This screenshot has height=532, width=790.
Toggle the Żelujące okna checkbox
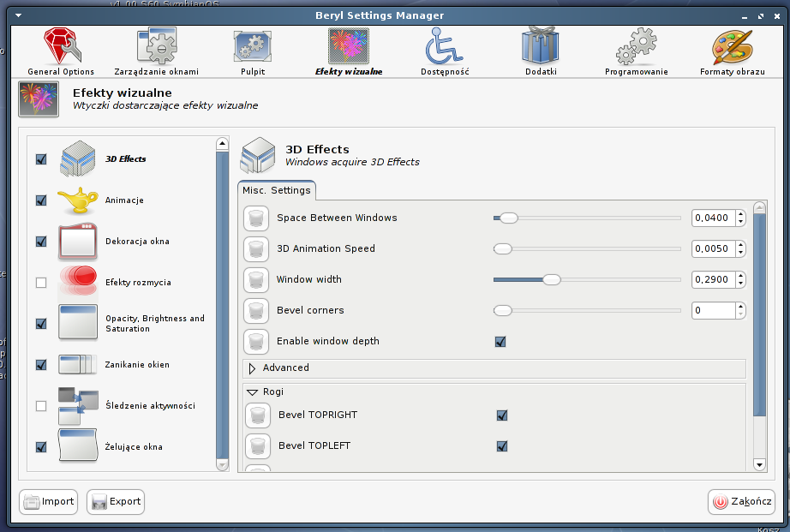[41, 447]
